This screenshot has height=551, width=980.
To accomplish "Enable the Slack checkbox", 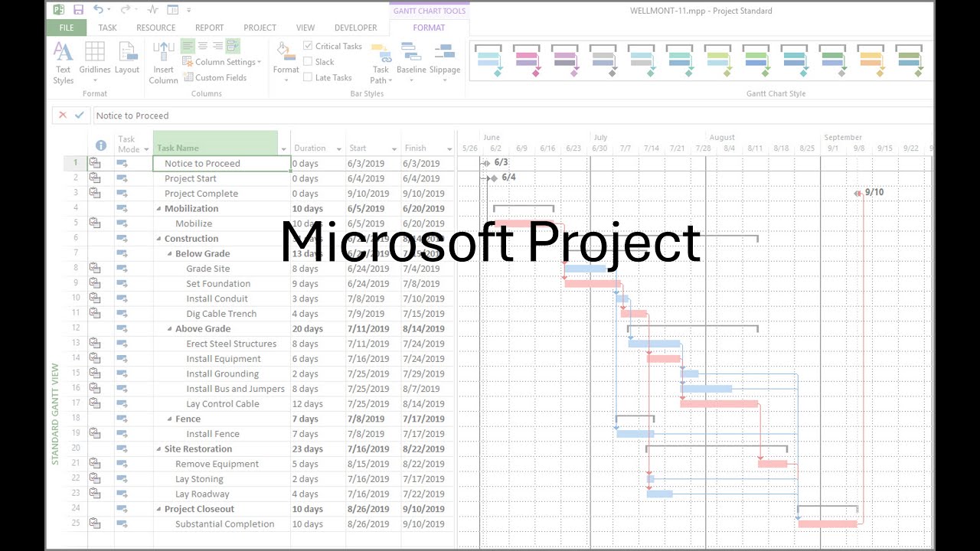I will pyautogui.click(x=308, y=61).
